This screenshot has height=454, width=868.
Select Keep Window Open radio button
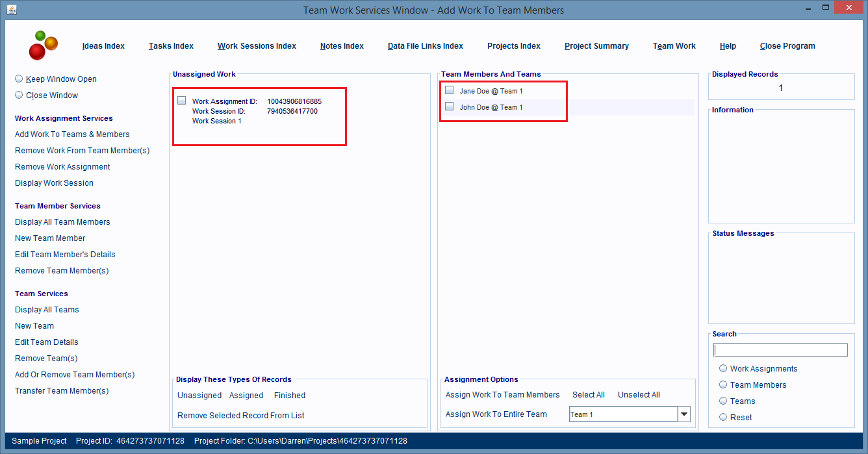[19, 79]
